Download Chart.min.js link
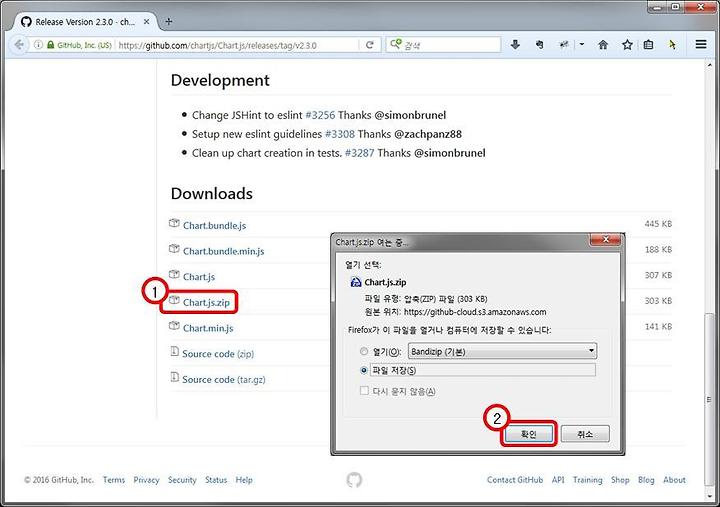The width and height of the screenshot is (720, 507). tap(208, 328)
